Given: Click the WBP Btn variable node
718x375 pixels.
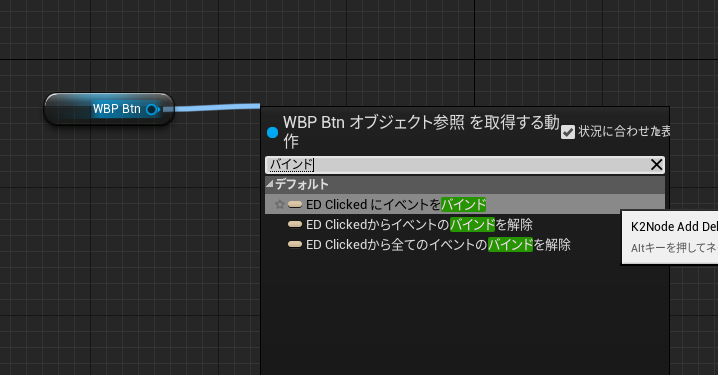Looking at the screenshot, I should pyautogui.click(x=109, y=109).
